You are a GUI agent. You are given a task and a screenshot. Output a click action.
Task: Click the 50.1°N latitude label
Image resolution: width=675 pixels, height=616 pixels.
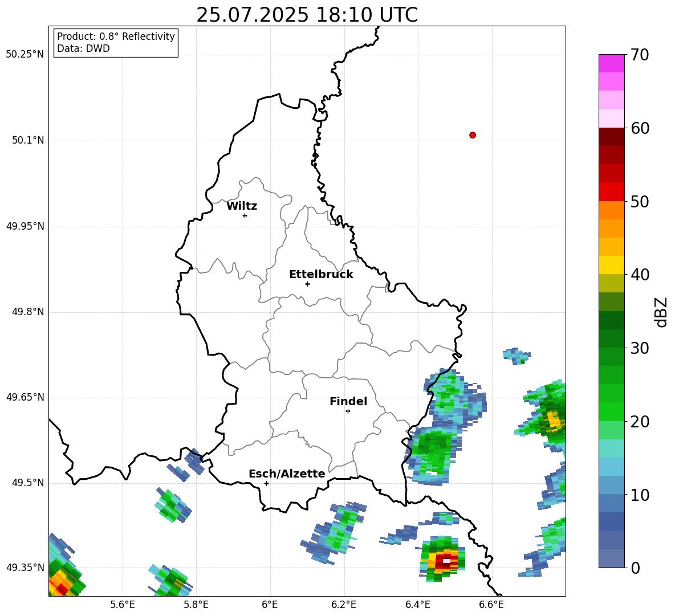[x=28, y=140]
